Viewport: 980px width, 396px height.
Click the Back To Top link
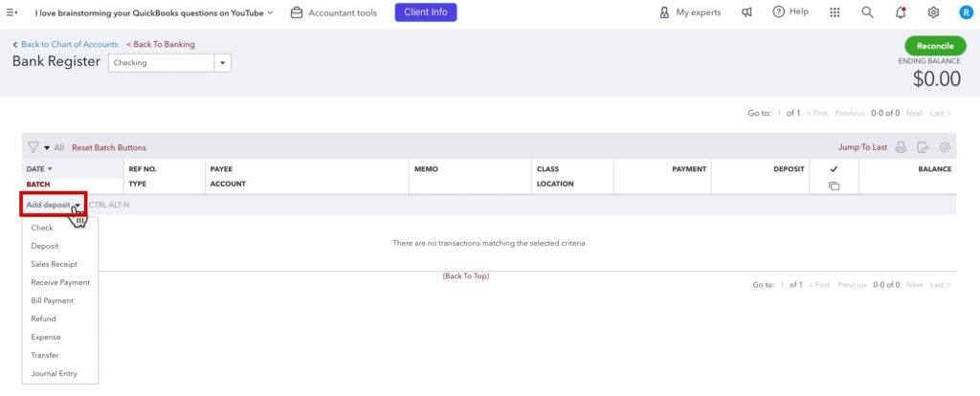(466, 275)
